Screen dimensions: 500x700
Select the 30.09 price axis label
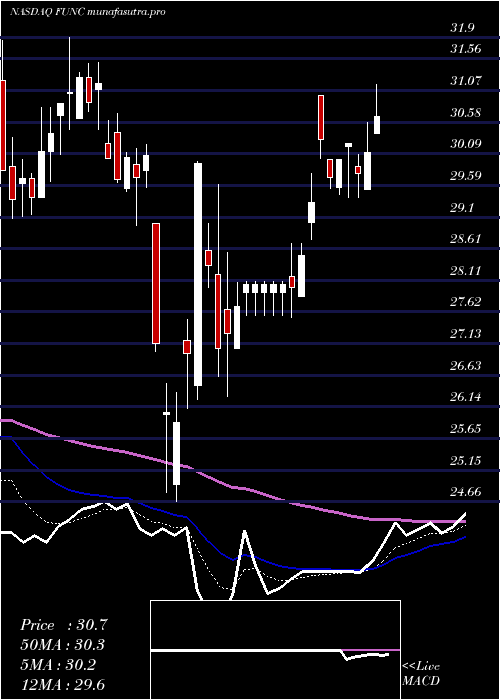coord(466,144)
